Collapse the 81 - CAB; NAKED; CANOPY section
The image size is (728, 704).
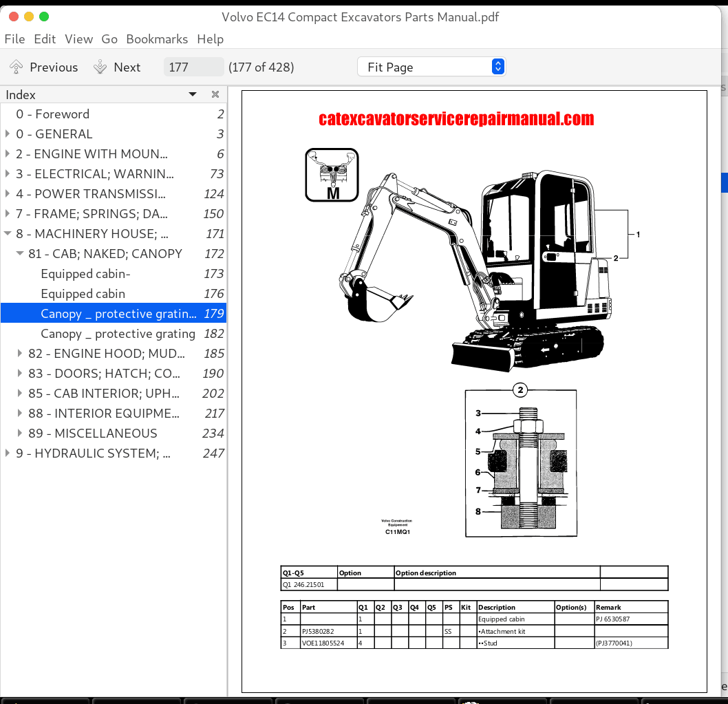(x=19, y=253)
